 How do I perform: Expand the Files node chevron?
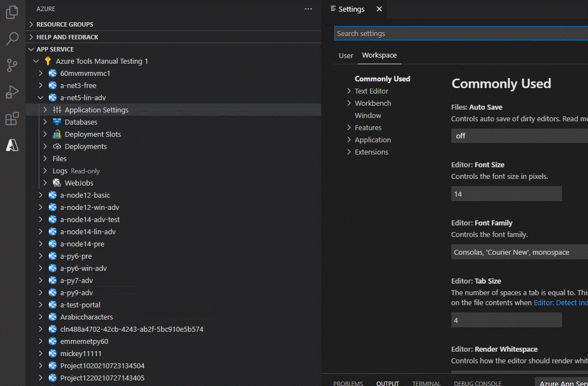[x=45, y=159]
